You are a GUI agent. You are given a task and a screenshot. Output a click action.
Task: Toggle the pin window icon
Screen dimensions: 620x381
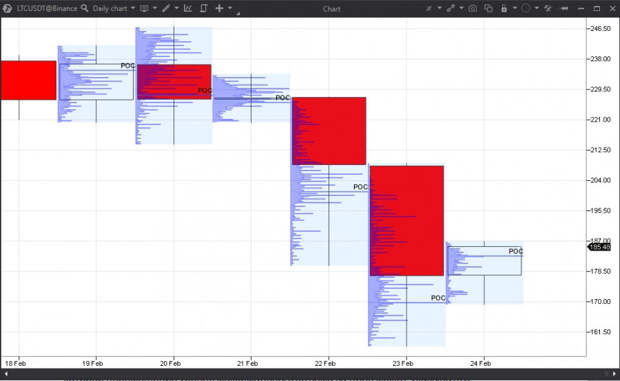coord(565,9)
